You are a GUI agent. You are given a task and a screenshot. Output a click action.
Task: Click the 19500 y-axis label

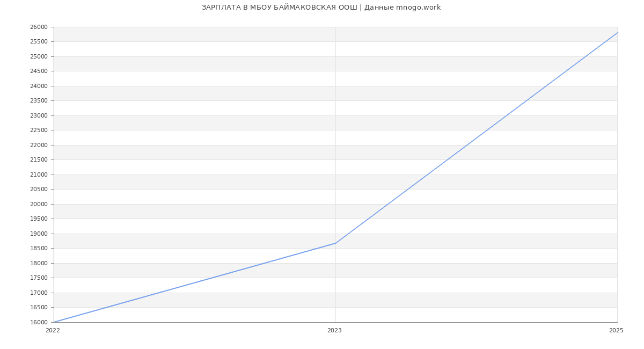39,219
